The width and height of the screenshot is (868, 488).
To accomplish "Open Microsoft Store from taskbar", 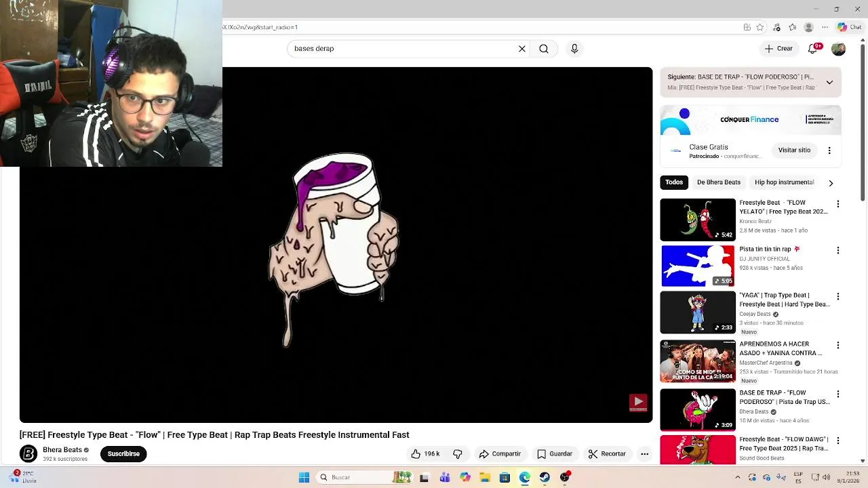I will click(505, 477).
